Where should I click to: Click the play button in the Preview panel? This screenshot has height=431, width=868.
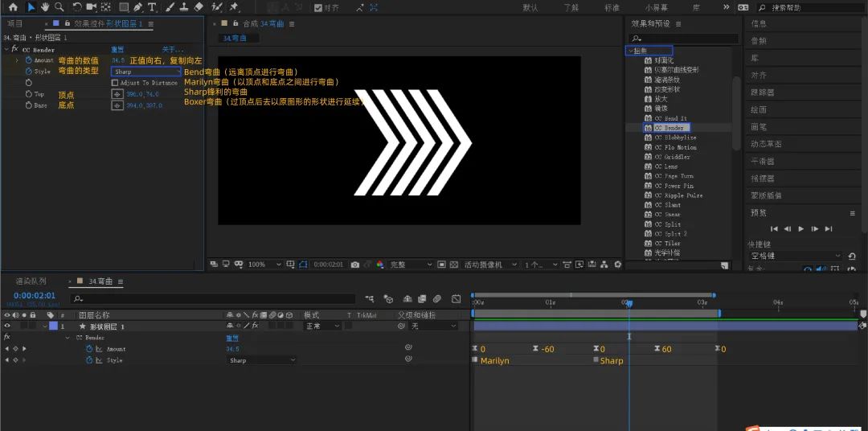coord(801,229)
